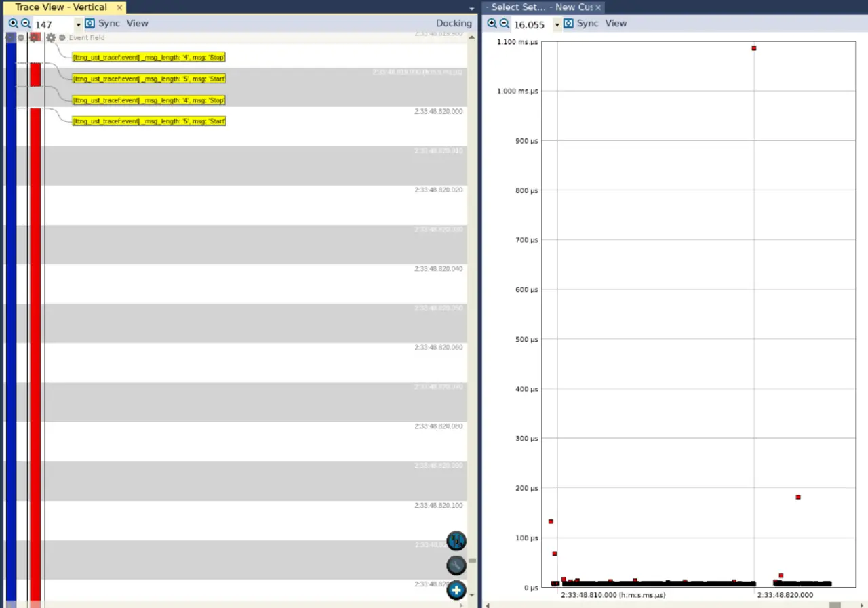Open the round wrench settings button

456,565
